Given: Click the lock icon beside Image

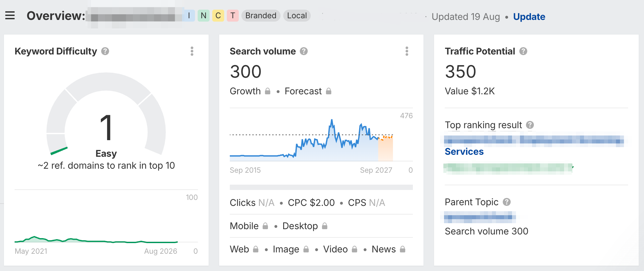Looking at the screenshot, I should [306, 249].
